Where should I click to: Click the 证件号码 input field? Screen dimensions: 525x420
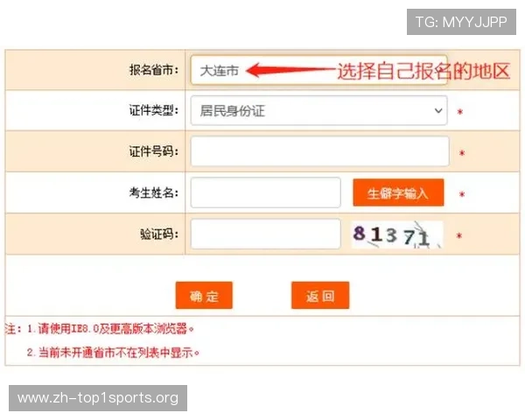(x=319, y=151)
